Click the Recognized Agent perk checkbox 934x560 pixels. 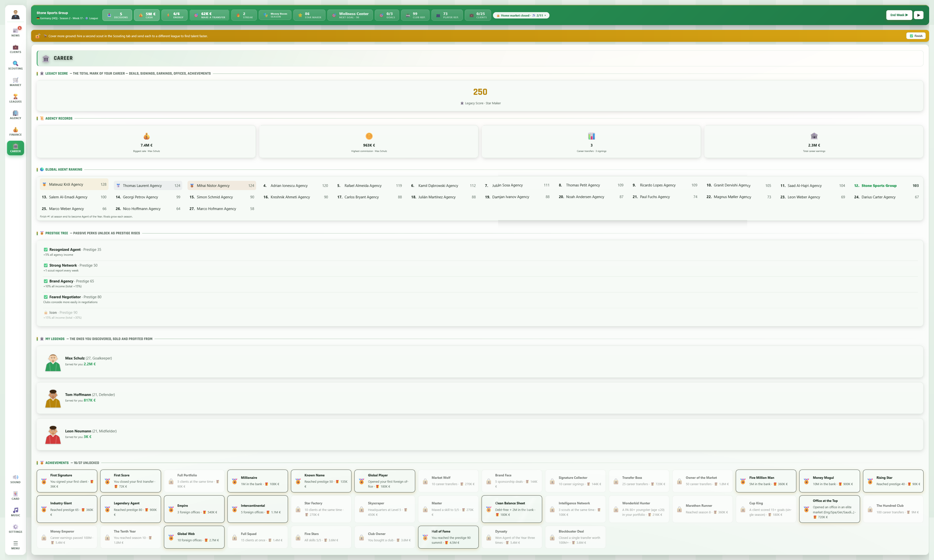[46, 249]
